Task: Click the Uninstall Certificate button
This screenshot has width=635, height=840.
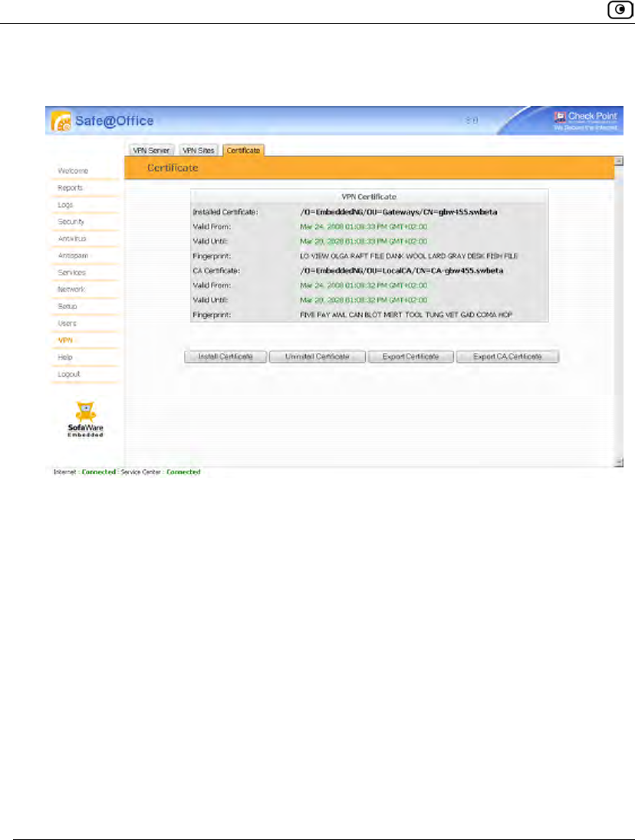Action: [317, 357]
